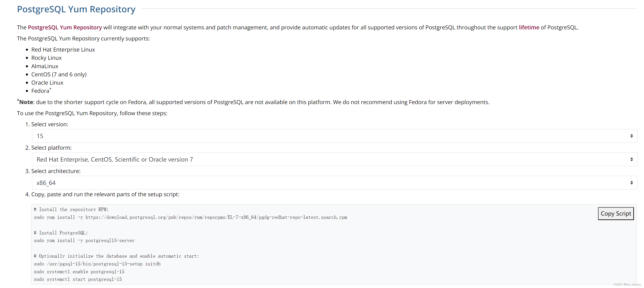This screenshot has width=644, height=288.
Task: Highlight the sudo yum install postgresql15-server line
Action: 84,240
